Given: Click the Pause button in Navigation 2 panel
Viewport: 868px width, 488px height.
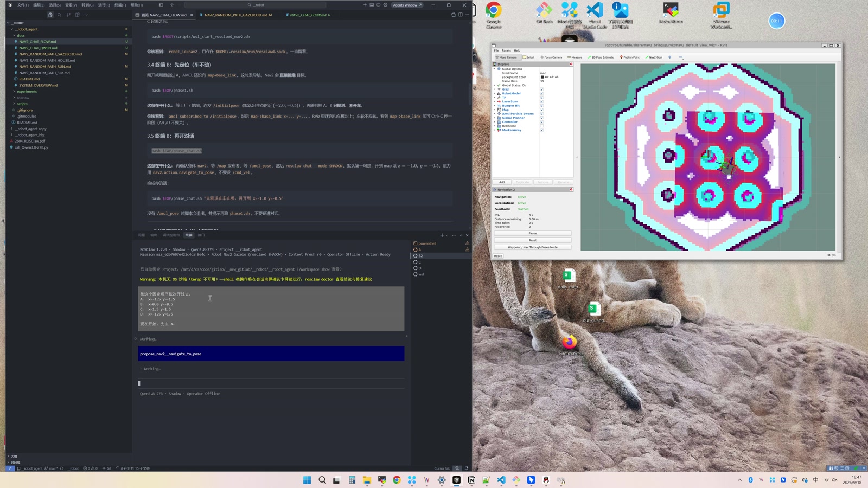Looking at the screenshot, I should point(532,233).
